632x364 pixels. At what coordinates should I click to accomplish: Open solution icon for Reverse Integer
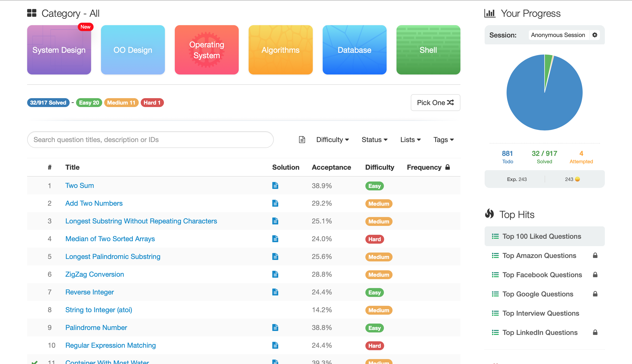click(275, 292)
